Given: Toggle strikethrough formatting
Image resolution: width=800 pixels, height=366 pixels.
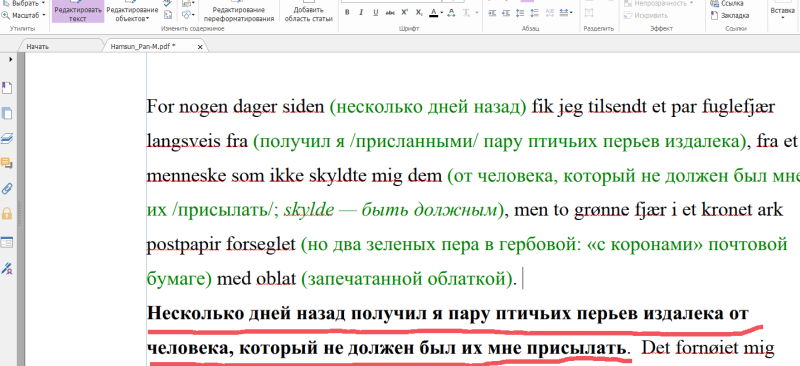Looking at the screenshot, I should [x=390, y=12].
